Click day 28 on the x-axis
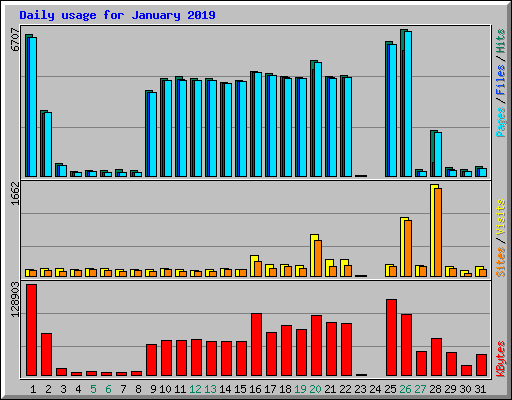The image size is (512, 400). (x=435, y=389)
